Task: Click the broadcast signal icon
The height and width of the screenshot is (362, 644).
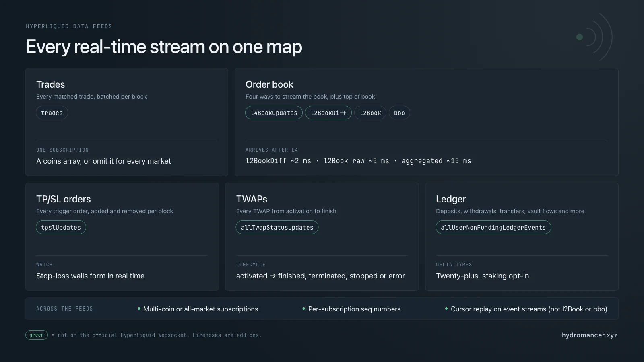Action: coord(594,37)
